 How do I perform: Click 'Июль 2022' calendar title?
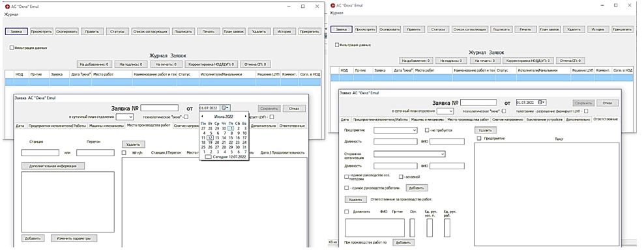(x=224, y=117)
